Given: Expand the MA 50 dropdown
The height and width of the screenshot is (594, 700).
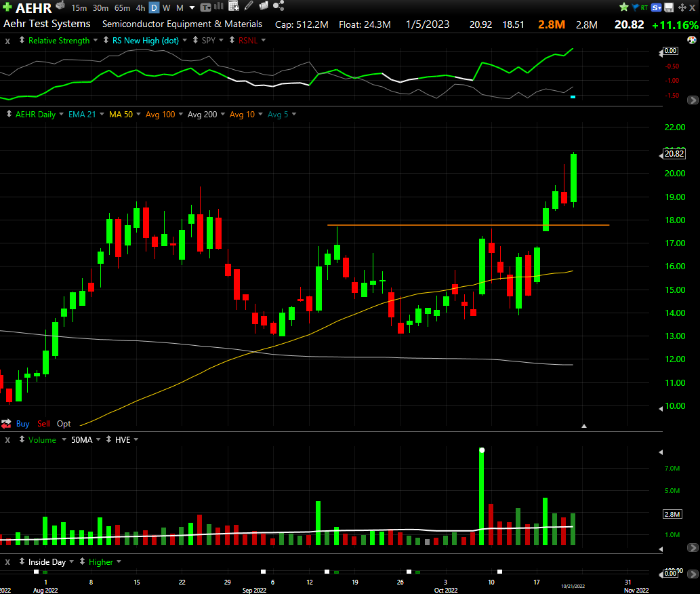Looking at the screenshot, I should [x=138, y=115].
